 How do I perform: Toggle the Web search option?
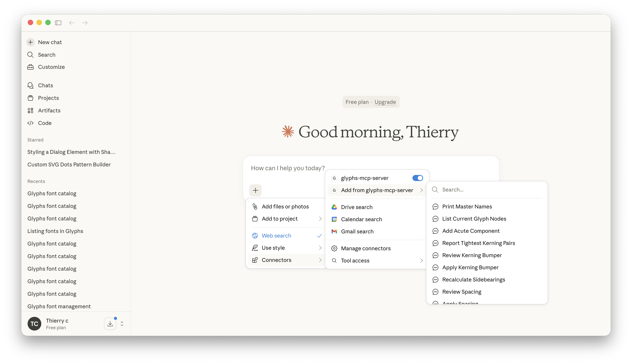tap(276, 235)
